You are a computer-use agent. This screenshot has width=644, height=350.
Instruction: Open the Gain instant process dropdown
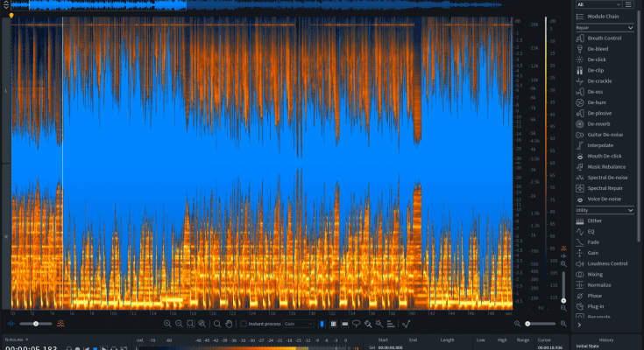click(x=298, y=324)
